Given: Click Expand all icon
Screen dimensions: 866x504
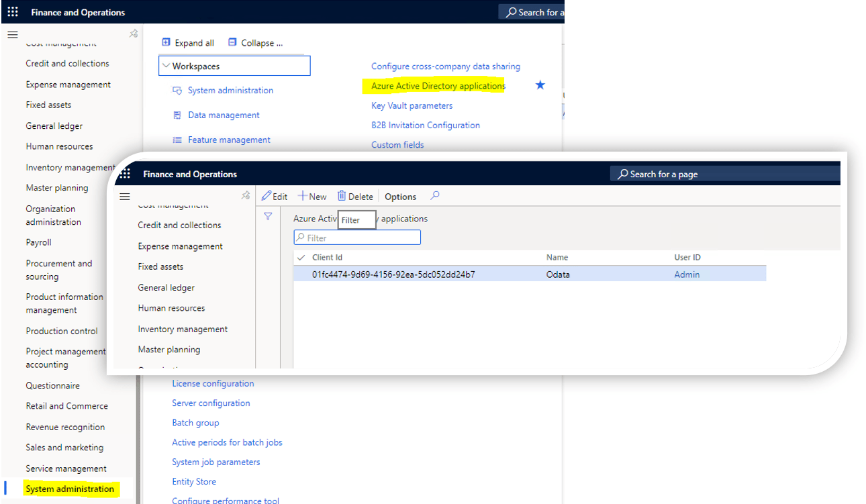Looking at the screenshot, I should point(166,42).
